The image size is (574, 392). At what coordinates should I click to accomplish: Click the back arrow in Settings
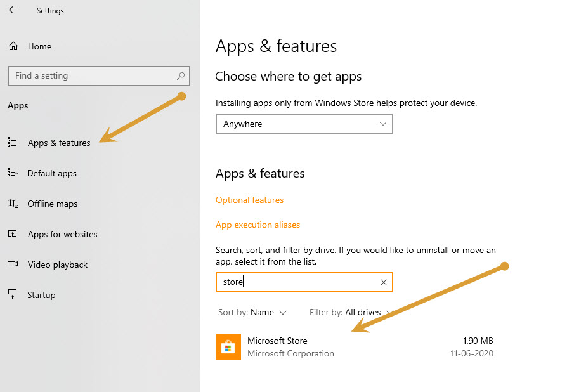pos(13,10)
